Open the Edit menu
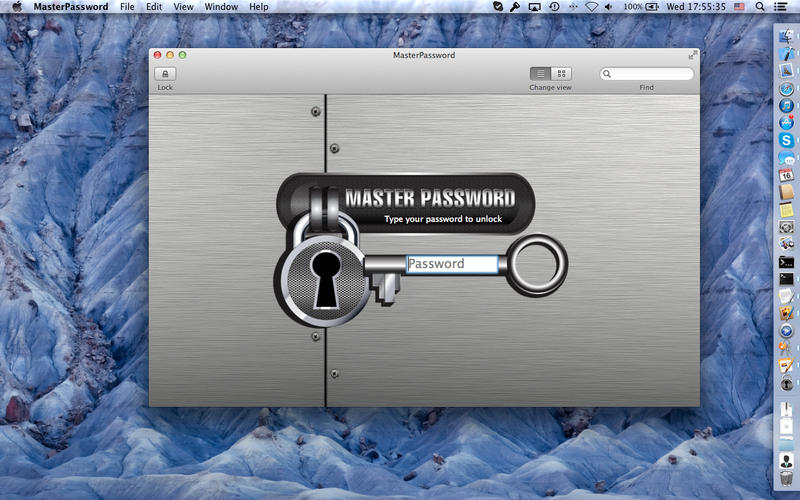The height and width of the screenshot is (500, 800). pyautogui.click(x=154, y=7)
